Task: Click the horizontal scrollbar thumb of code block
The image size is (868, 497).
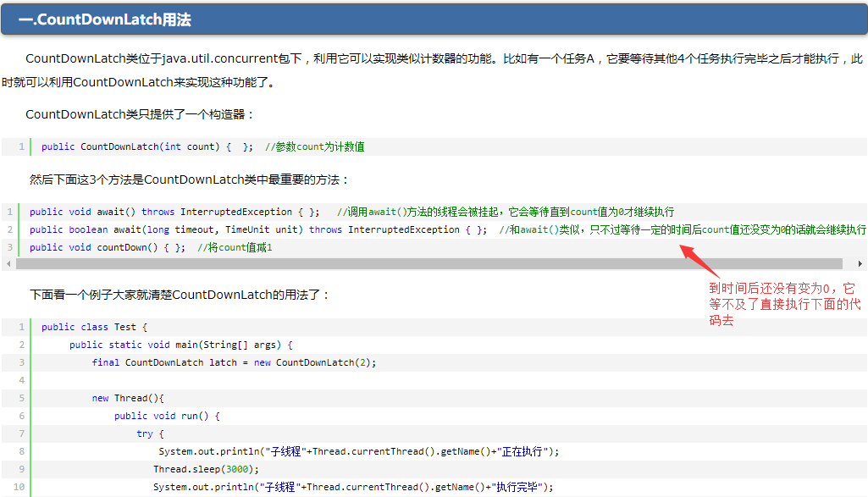Action: pos(429,264)
